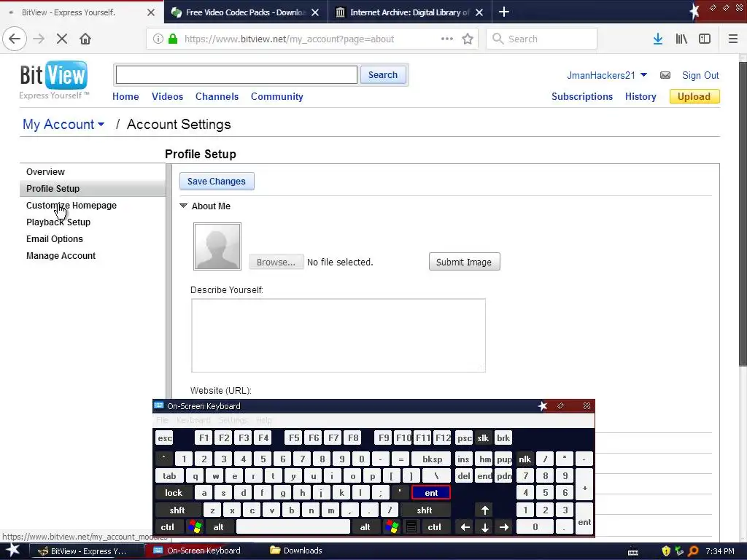Go to the Channels navigation link
Screen dimensions: 747x560
(x=217, y=96)
